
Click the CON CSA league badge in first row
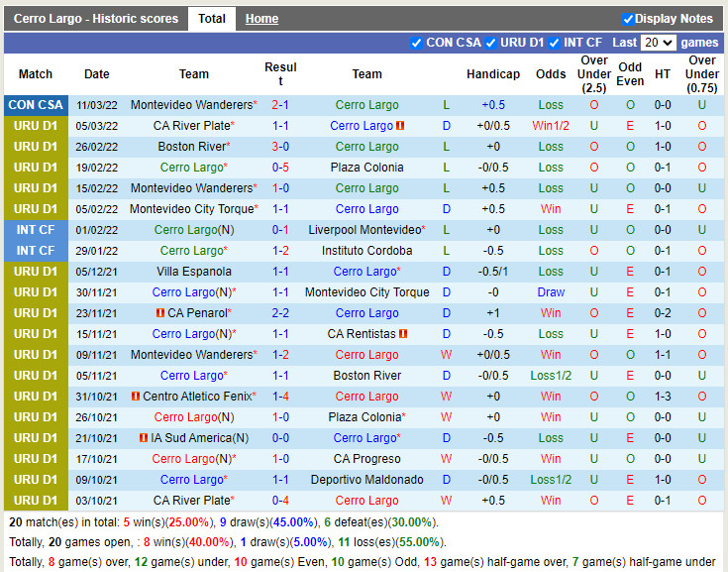point(36,105)
